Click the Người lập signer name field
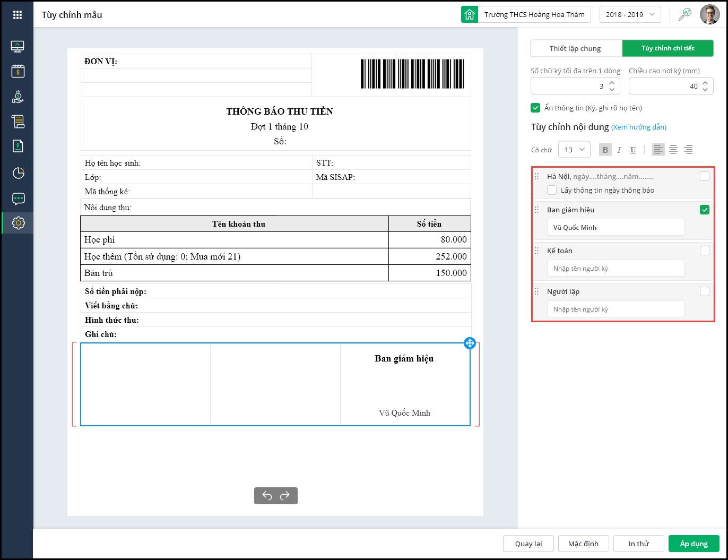 pos(616,309)
